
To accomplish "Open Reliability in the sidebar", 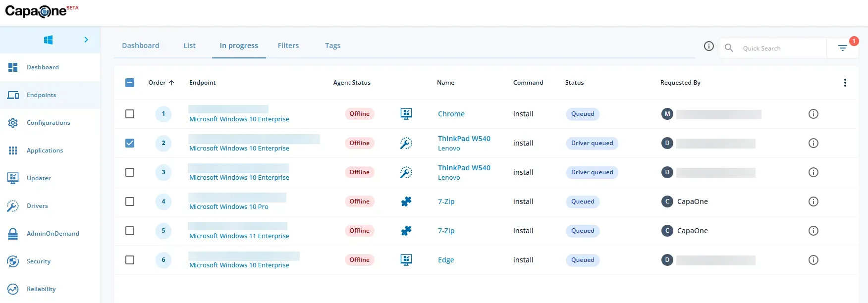I will coord(50,289).
